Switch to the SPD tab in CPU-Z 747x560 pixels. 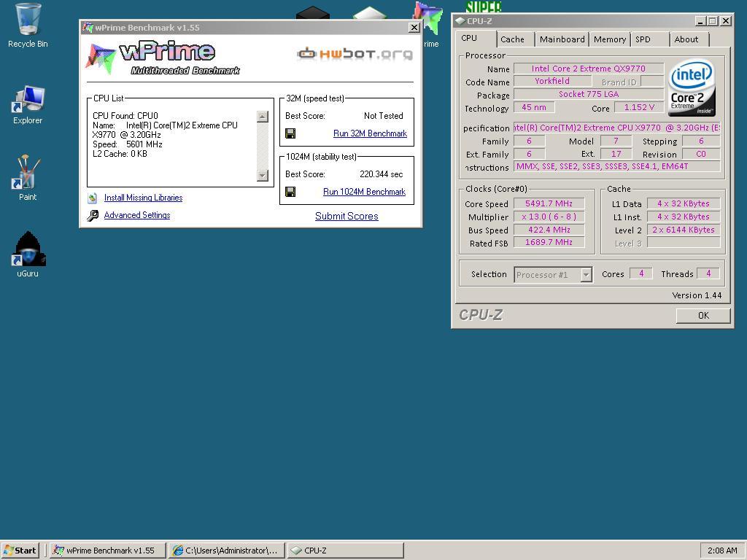[643, 39]
